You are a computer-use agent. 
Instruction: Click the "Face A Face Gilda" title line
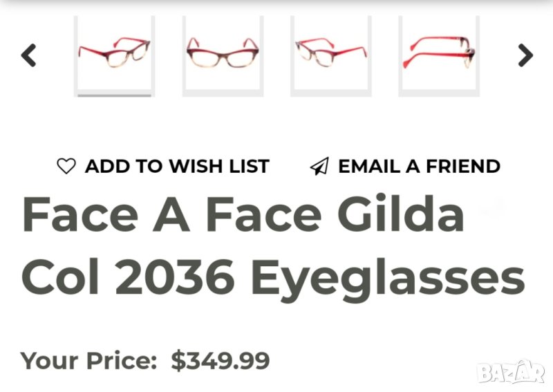tap(243, 214)
